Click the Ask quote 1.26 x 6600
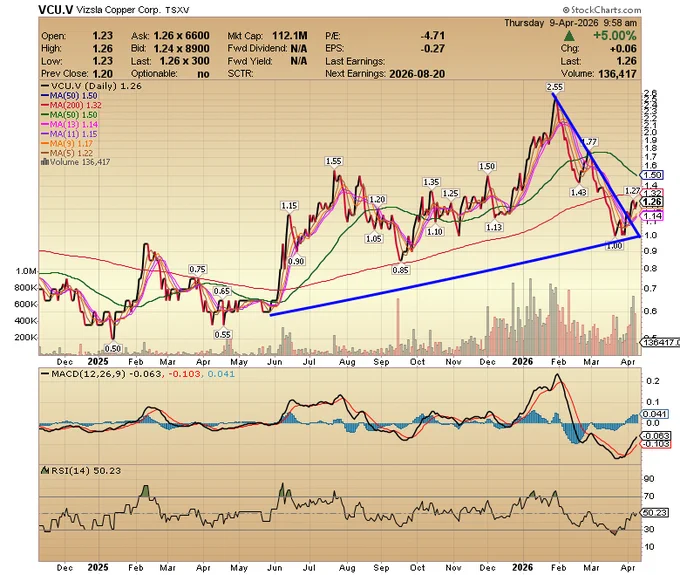This screenshot has width=680, height=575. pos(181,36)
